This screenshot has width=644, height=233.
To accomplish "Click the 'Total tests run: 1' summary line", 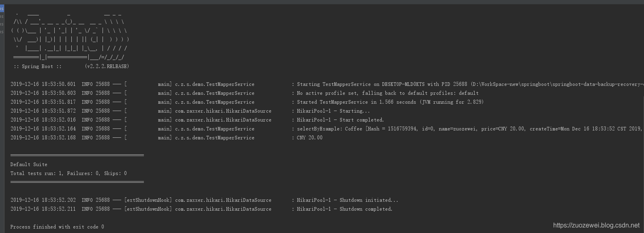I will [x=68, y=173].
